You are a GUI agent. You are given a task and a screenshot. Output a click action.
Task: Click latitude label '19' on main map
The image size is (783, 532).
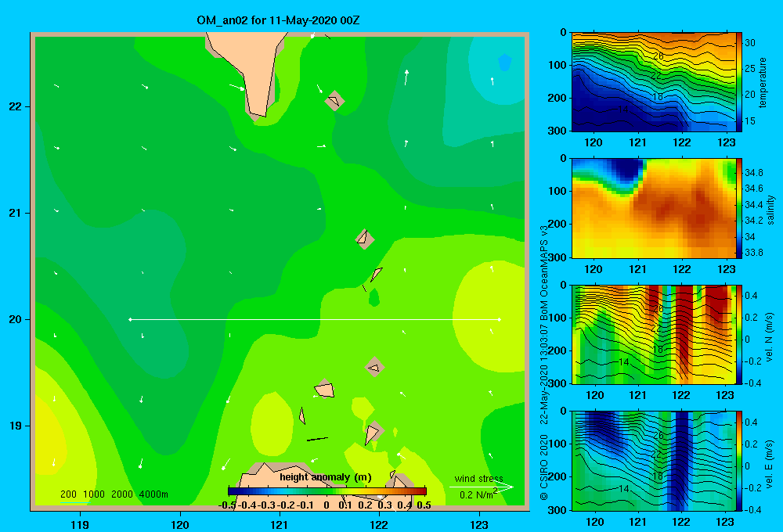(16, 426)
